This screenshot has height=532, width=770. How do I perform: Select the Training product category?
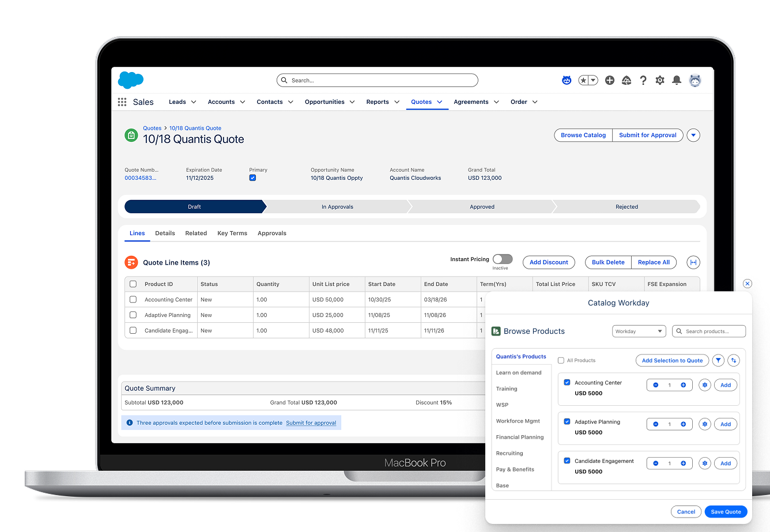tap(507, 389)
